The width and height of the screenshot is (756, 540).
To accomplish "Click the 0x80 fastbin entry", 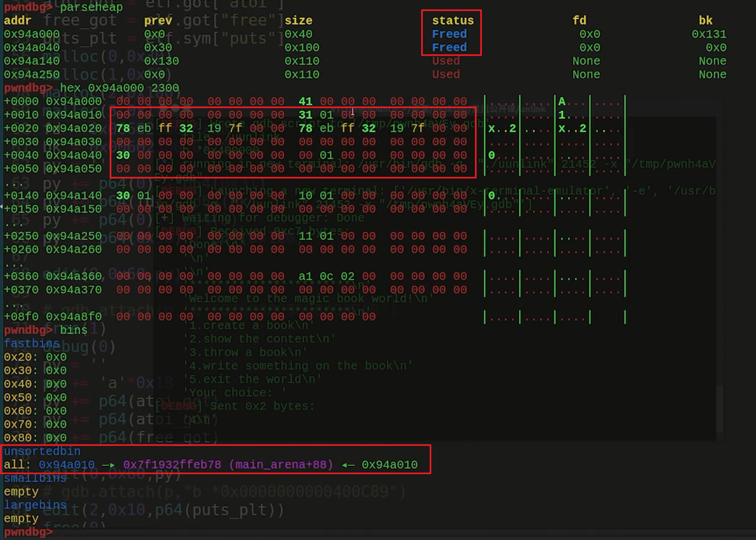I will (x=35, y=438).
